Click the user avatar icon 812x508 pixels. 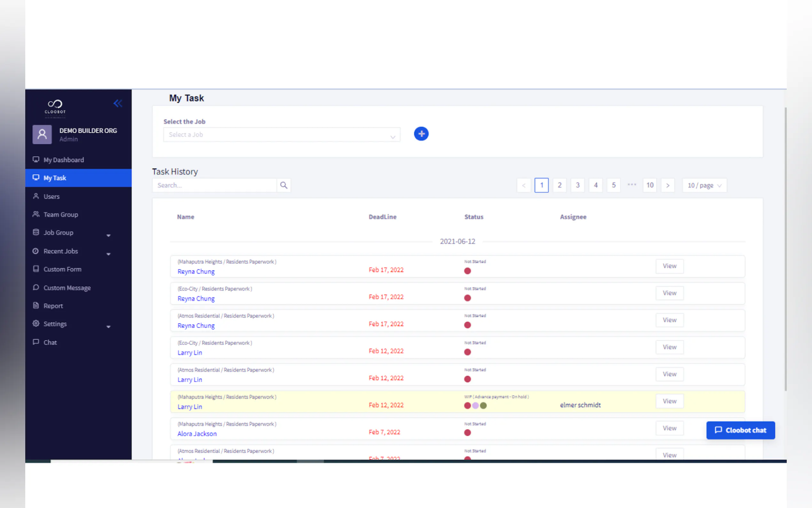pos(42,134)
